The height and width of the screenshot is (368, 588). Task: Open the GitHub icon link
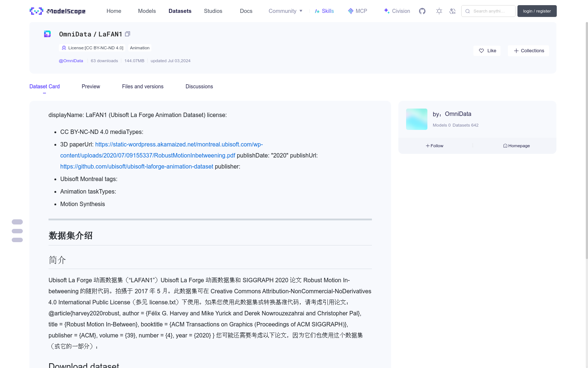coord(422,11)
